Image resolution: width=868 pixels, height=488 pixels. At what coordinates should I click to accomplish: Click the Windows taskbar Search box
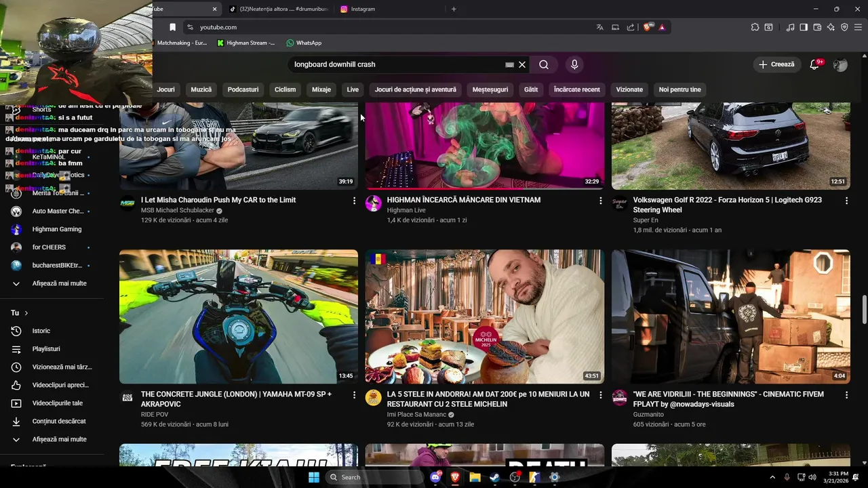tap(374, 477)
